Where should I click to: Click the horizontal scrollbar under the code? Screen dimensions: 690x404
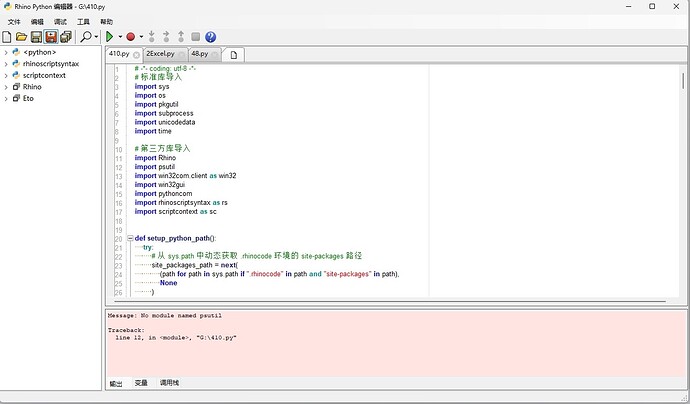390,301
